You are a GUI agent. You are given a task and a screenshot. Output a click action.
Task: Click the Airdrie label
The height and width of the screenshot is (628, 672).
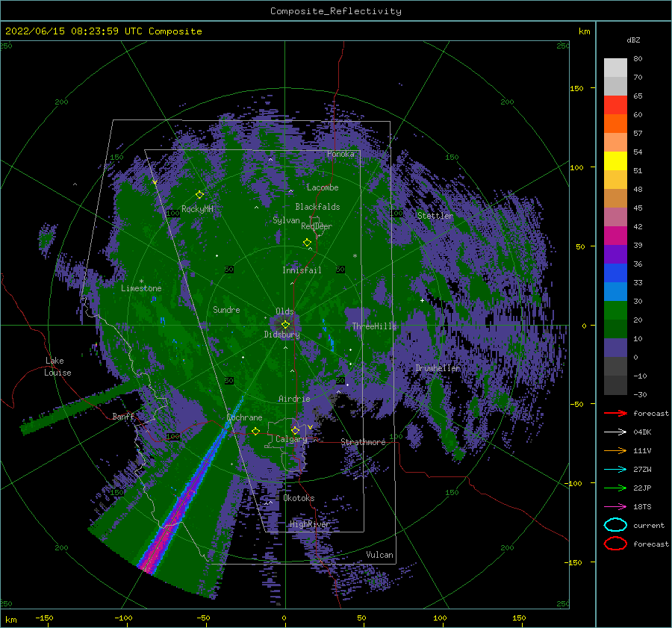click(294, 399)
